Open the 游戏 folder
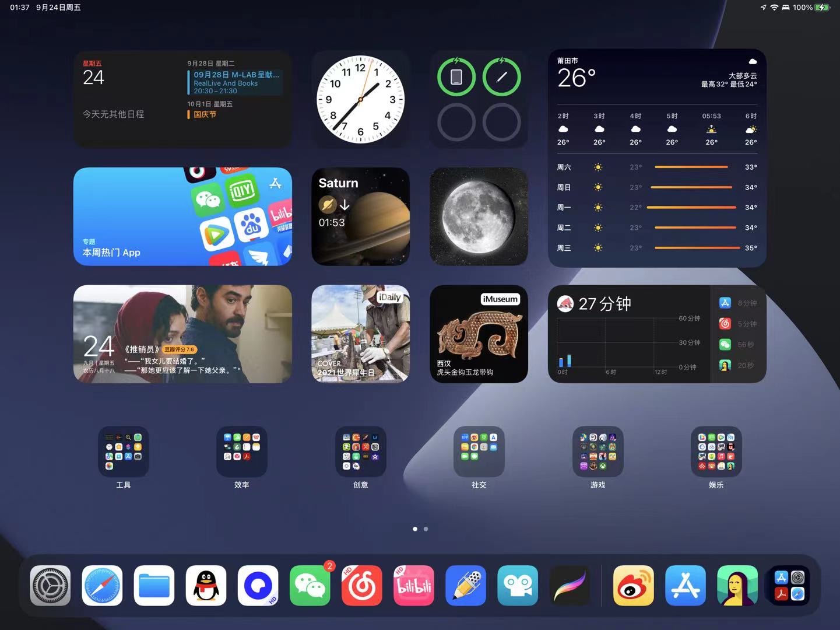840x630 pixels. (x=598, y=452)
